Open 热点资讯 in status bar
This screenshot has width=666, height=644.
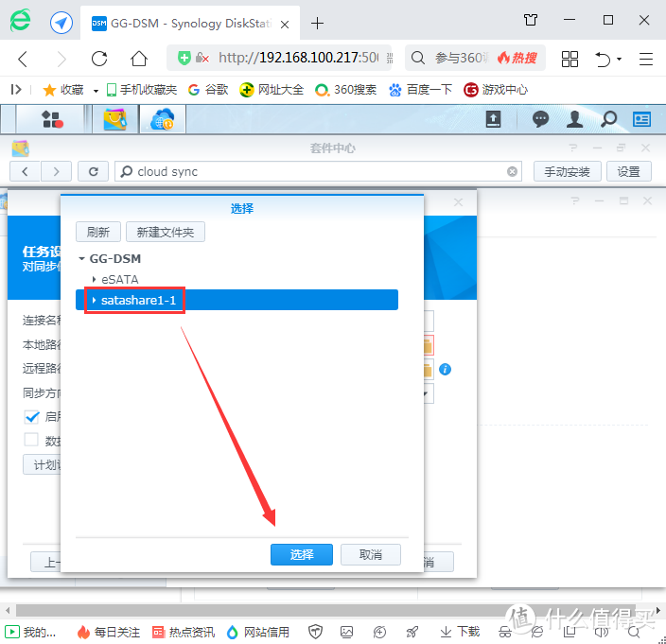point(184,632)
